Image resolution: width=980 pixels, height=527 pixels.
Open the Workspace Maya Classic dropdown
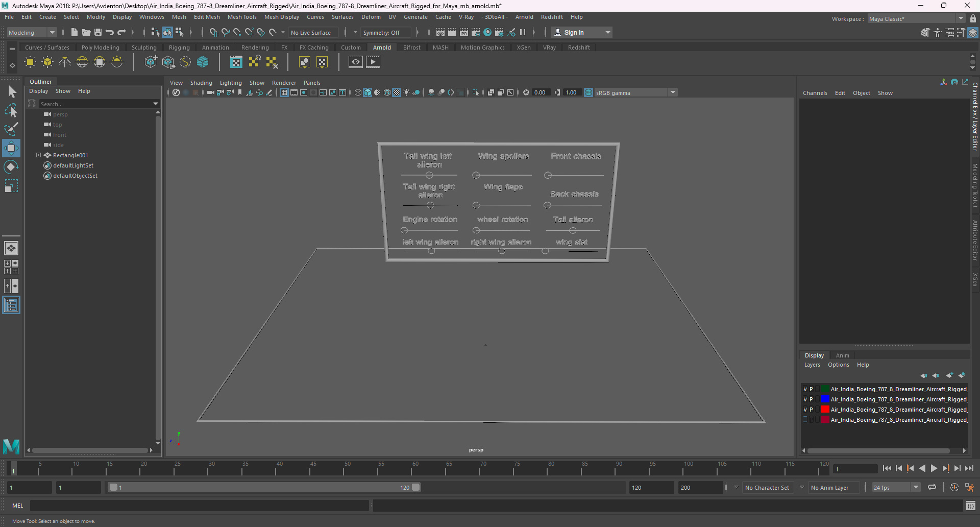tap(916, 19)
